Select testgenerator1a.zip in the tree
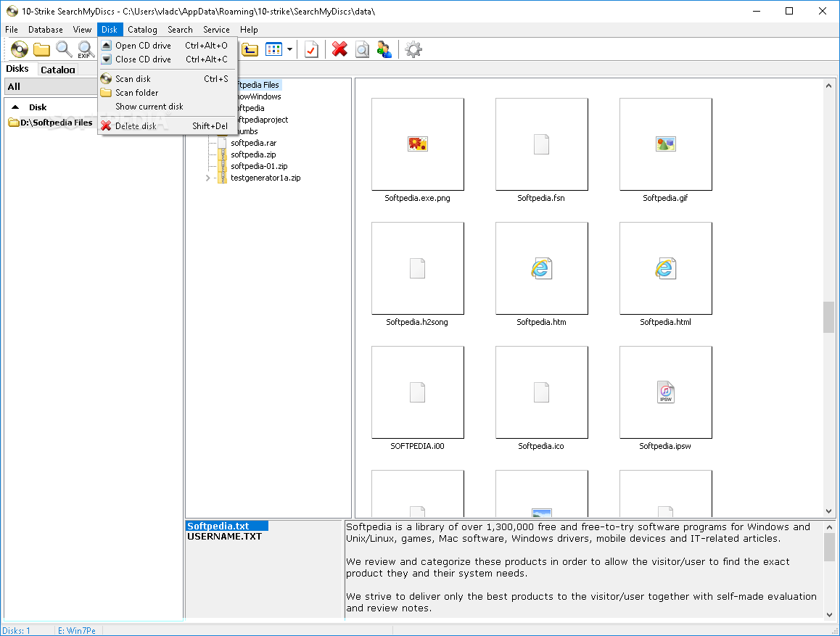The height and width of the screenshot is (636, 840). point(265,178)
